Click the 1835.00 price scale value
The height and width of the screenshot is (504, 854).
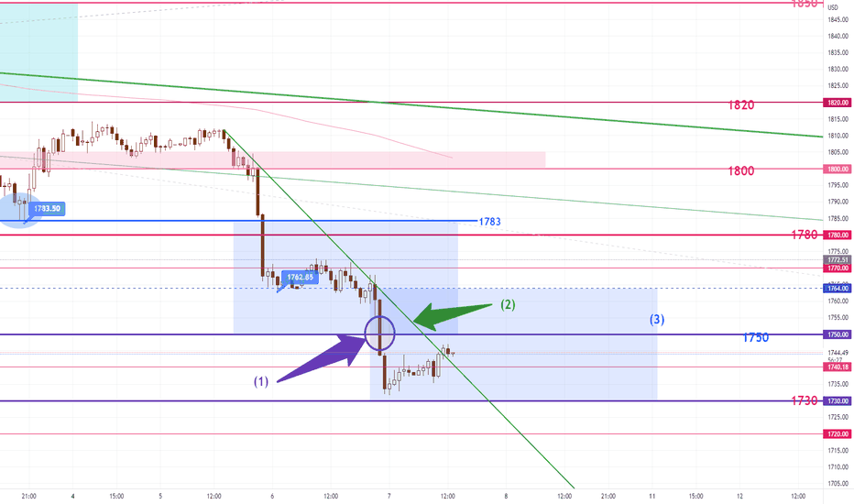click(x=838, y=52)
